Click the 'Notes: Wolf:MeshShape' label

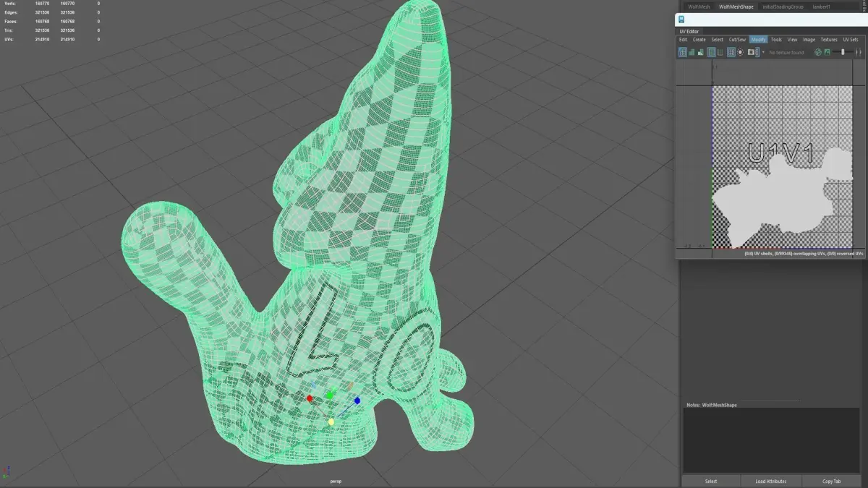click(x=712, y=405)
